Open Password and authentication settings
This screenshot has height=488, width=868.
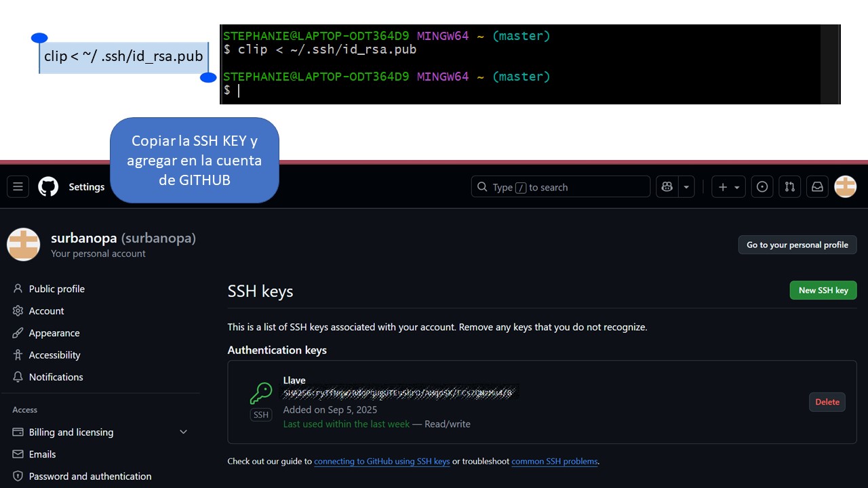[90, 476]
